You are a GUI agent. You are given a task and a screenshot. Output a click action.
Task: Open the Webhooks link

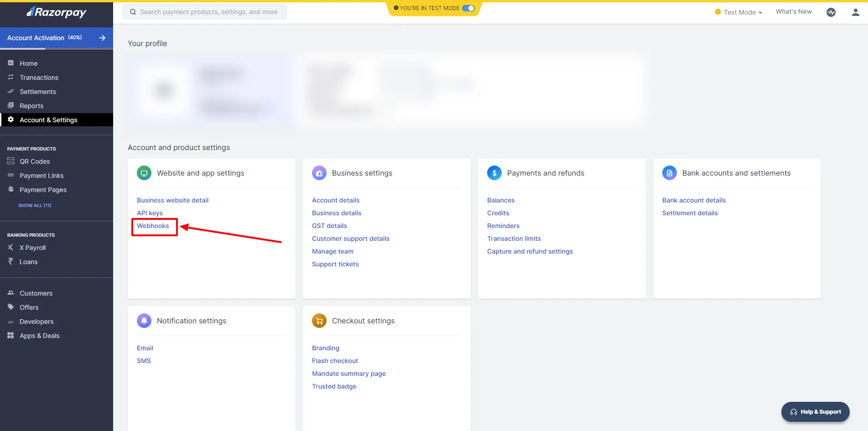tap(153, 226)
